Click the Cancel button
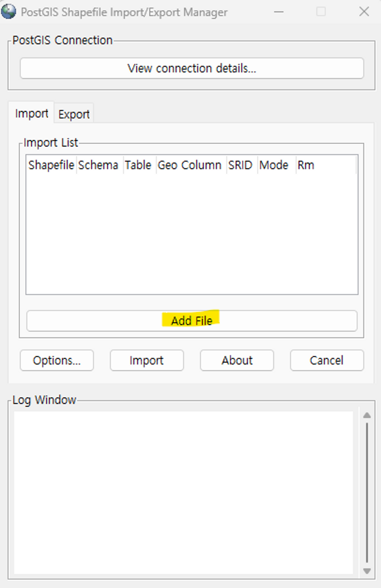 tap(327, 360)
